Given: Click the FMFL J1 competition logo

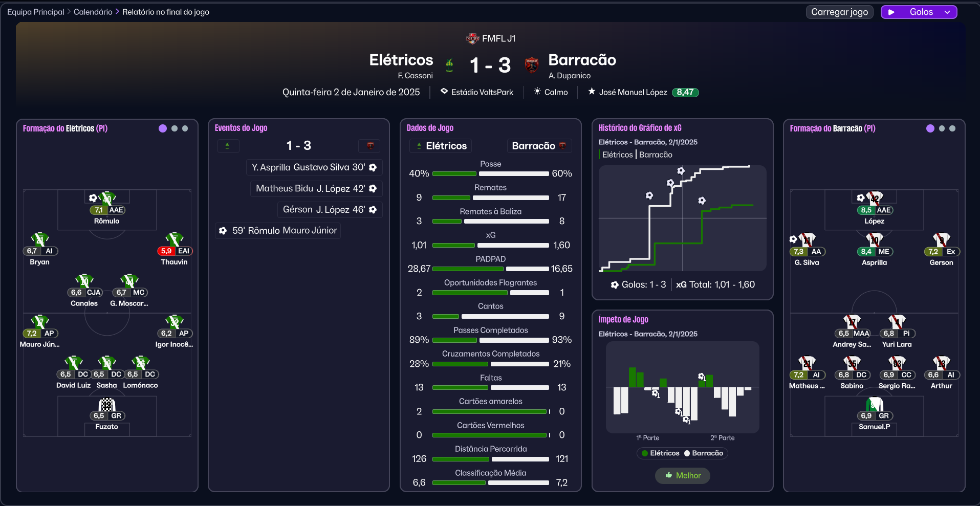Looking at the screenshot, I should (472, 38).
